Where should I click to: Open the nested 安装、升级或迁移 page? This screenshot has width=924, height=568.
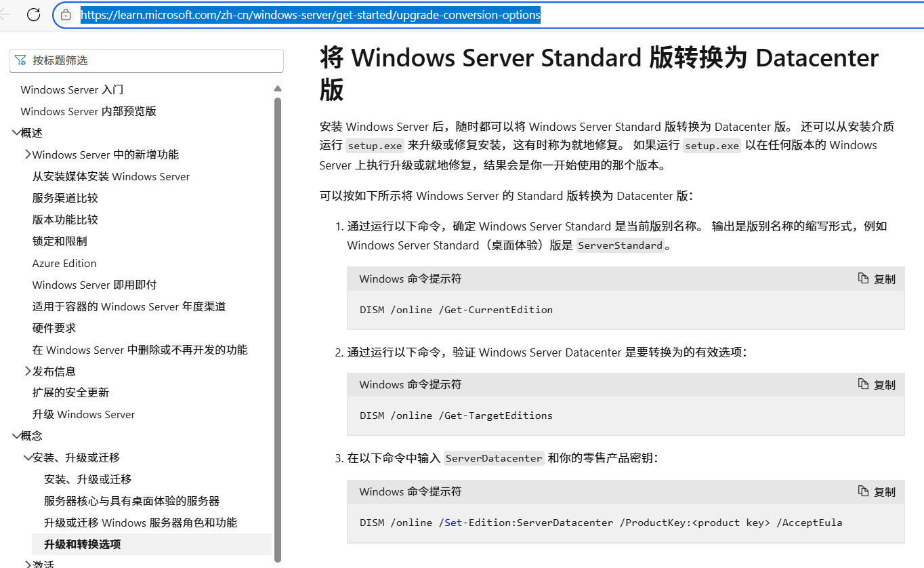(x=87, y=479)
